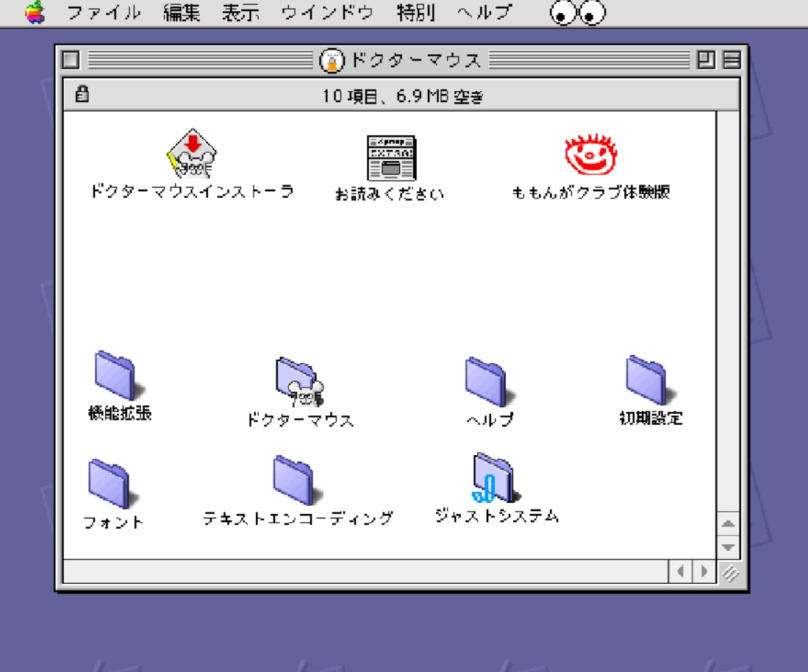Open the 特別 menu
This screenshot has height=672, width=808.
tap(415, 12)
